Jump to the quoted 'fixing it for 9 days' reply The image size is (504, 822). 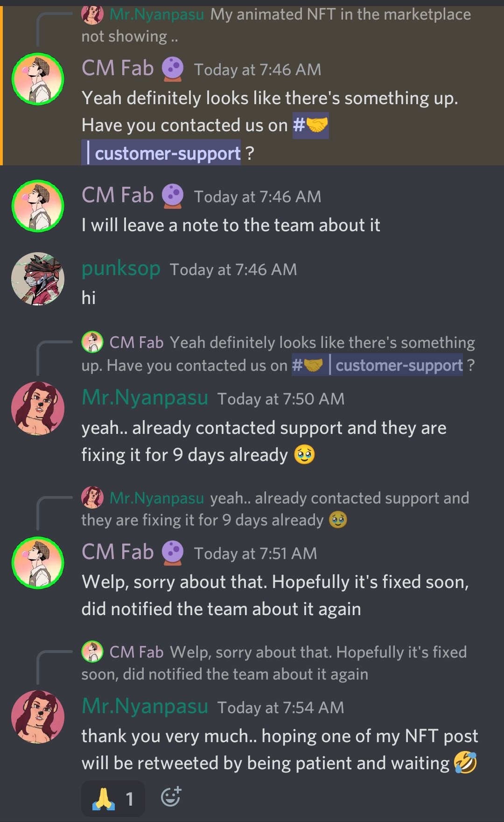click(275, 509)
